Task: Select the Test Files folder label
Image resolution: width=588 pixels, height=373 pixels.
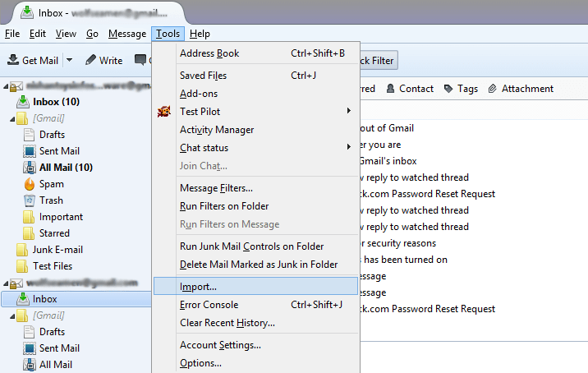Action: tap(53, 266)
